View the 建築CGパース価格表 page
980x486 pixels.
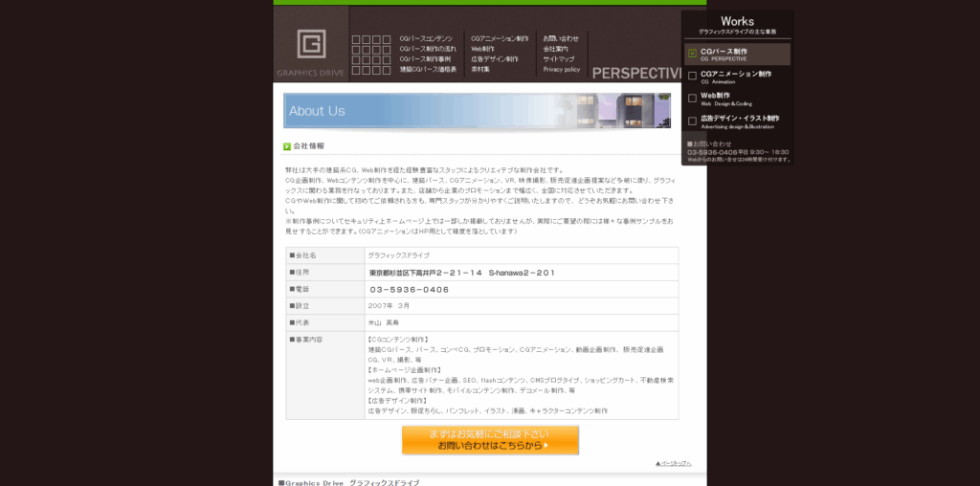tap(426, 70)
